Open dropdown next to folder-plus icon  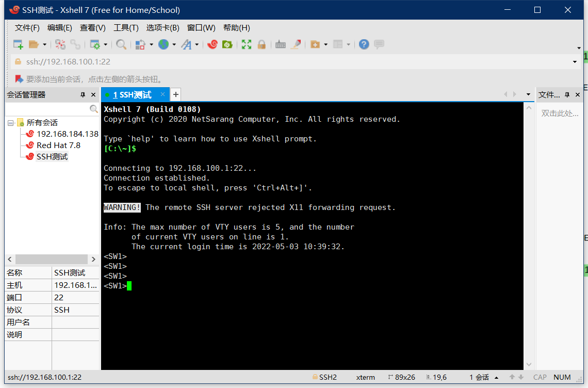point(325,44)
